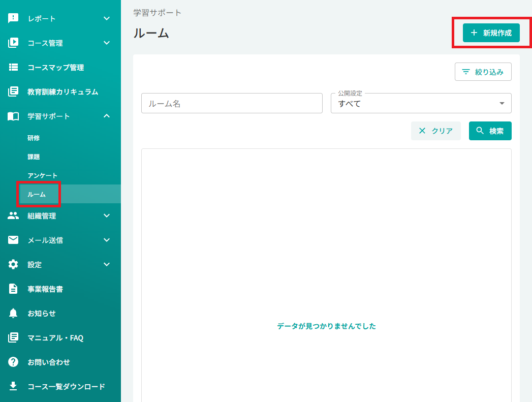This screenshot has width=532, height=402.
Task: Click the 学習サポート open book icon
Action: pos(13,116)
